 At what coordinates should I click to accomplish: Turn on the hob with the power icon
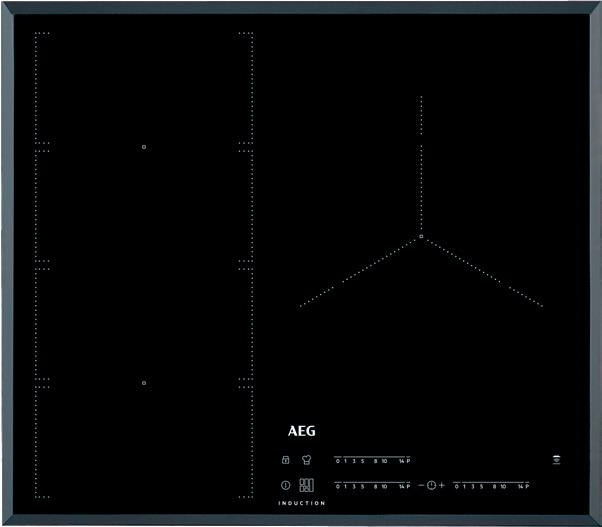(285, 485)
